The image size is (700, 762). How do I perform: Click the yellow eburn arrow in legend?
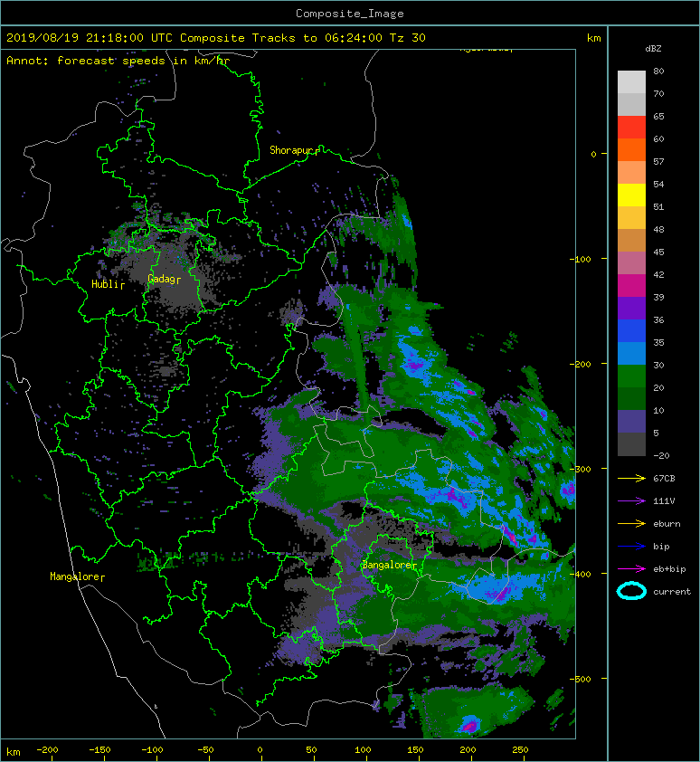click(631, 524)
